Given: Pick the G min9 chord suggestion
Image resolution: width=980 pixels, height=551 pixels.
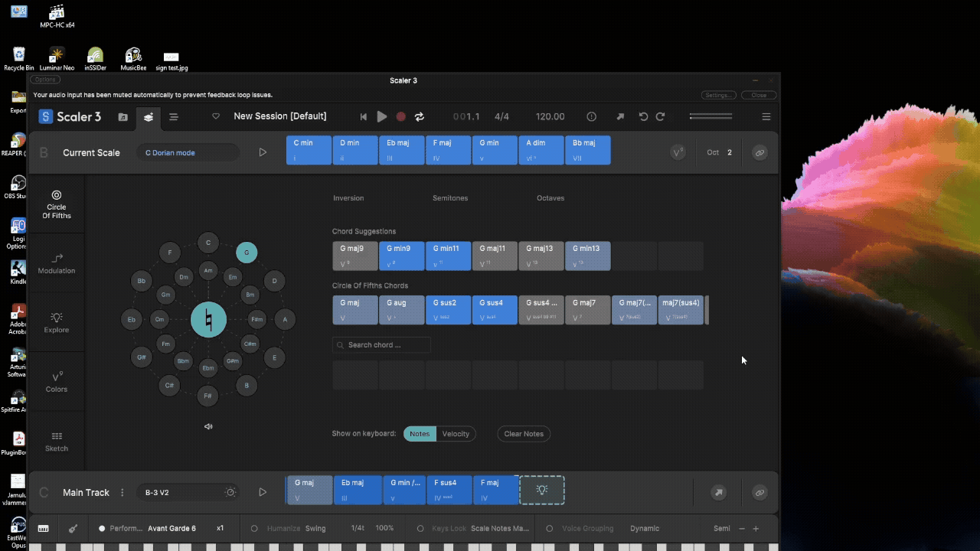Looking at the screenshot, I should point(402,256).
